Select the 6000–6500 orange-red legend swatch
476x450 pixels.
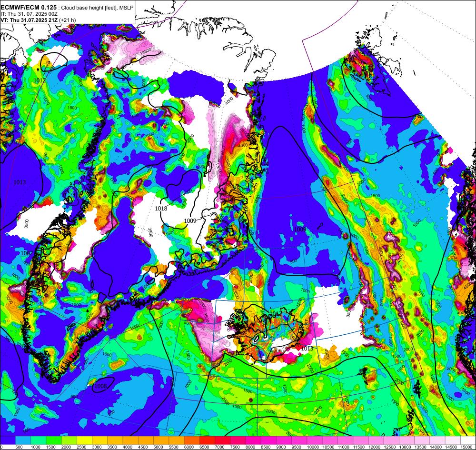tap(192, 440)
